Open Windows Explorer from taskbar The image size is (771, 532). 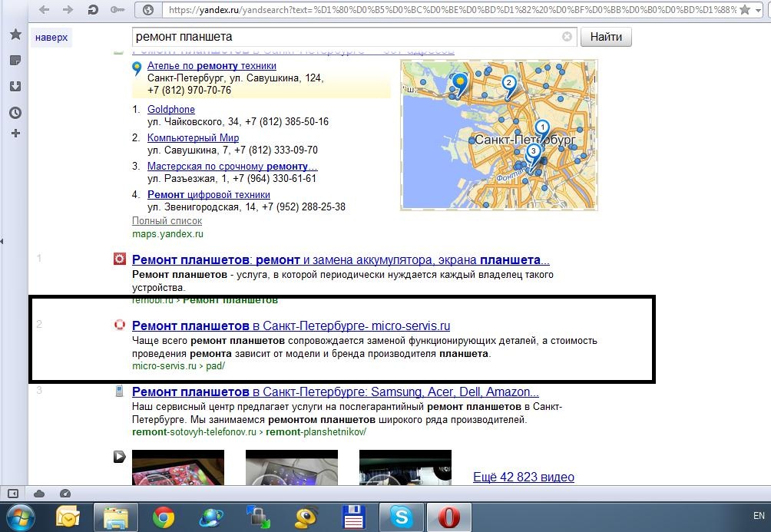click(115, 517)
